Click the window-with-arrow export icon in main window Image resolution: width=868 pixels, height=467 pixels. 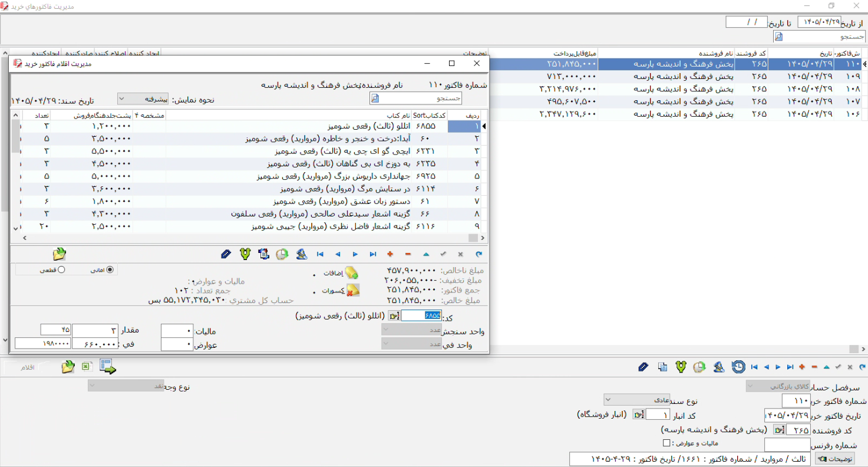click(x=108, y=367)
